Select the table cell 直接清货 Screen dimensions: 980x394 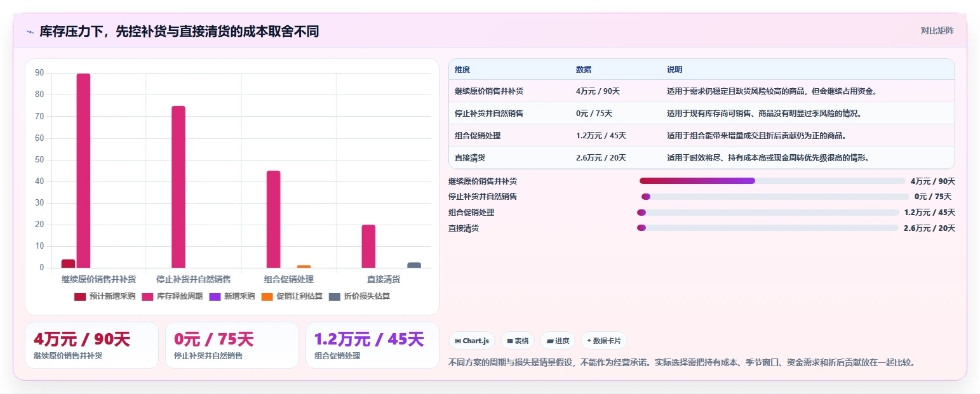[x=470, y=158]
